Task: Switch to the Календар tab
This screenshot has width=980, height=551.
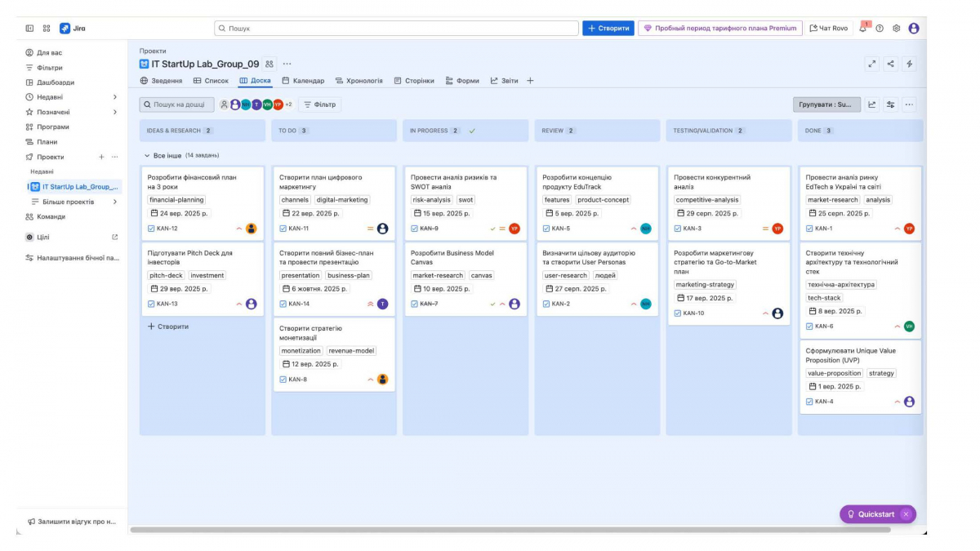Action: coord(303,81)
